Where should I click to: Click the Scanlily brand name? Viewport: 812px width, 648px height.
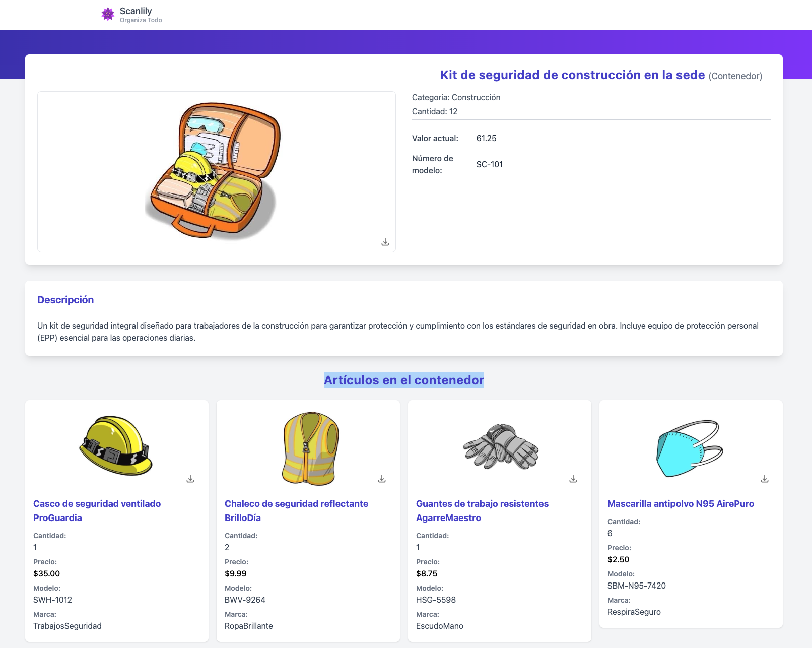tap(136, 11)
